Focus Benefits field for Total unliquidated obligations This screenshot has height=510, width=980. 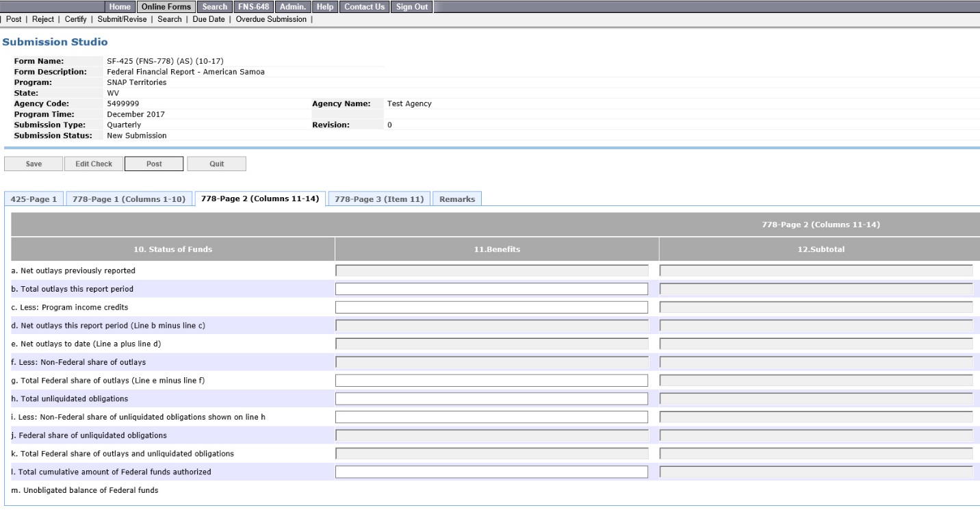point(491,398)
